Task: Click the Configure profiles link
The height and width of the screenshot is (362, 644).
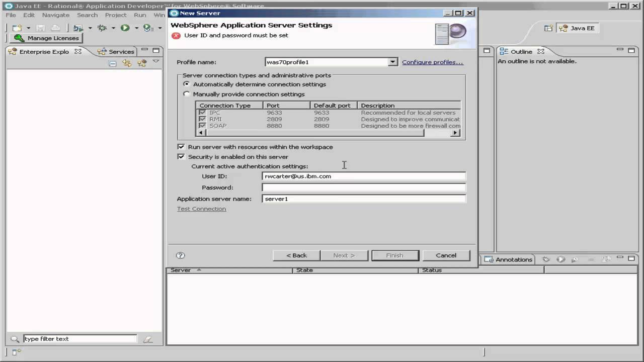Action: (x=433, y=62)
